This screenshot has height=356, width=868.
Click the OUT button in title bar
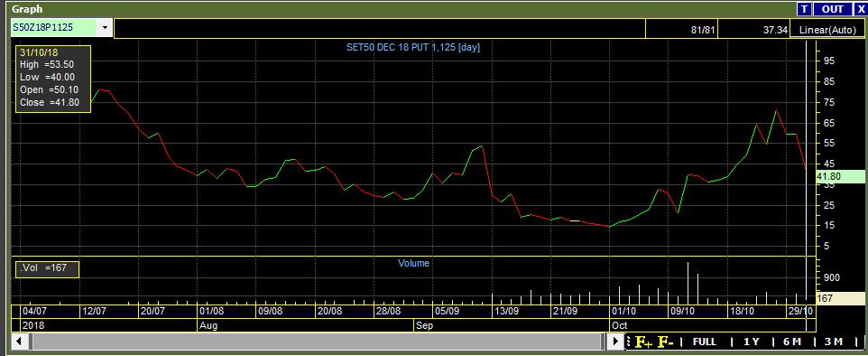(833, 9)
